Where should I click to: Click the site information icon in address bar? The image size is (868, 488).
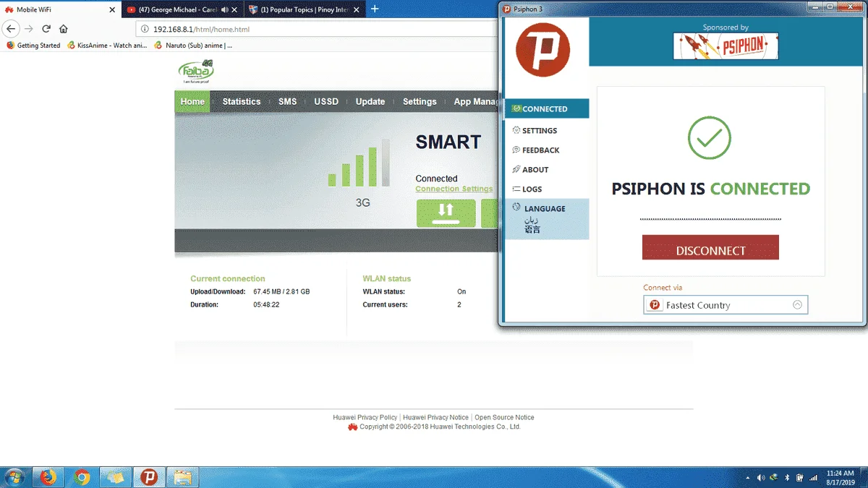145,30
